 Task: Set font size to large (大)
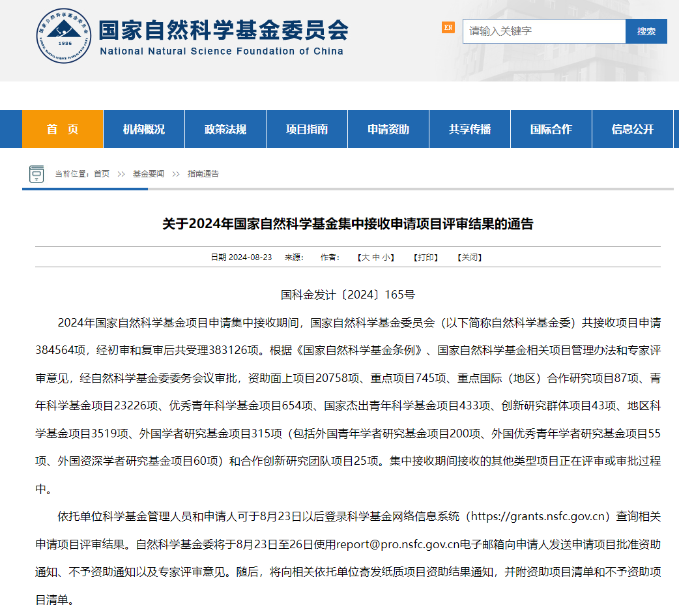click(x=365, y=257)
